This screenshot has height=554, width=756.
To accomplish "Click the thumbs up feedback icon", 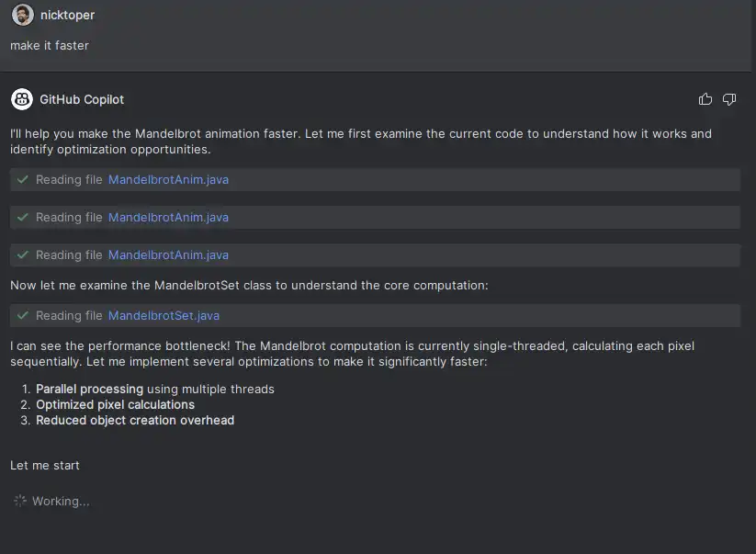I will tap(705, 99).
